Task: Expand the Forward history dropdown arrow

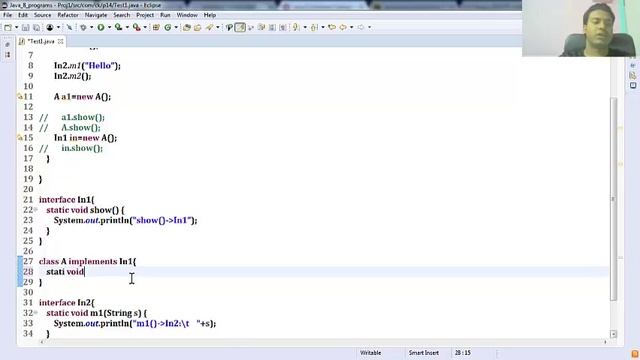Action: (x=369, y=27)
